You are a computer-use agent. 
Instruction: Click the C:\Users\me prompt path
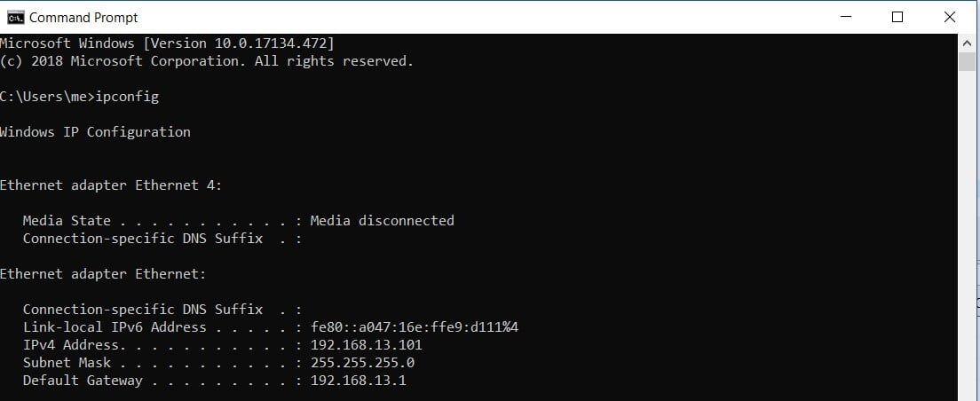(44, 96)
